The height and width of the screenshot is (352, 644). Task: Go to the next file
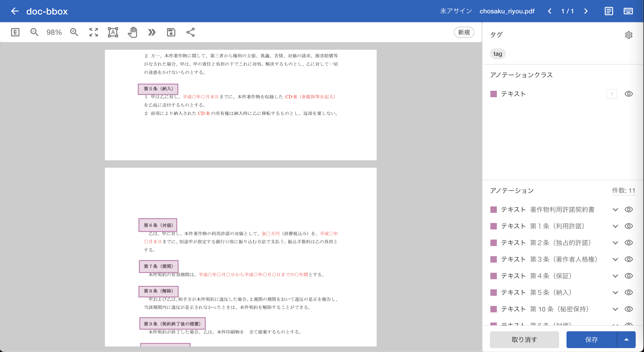(586, 11)
